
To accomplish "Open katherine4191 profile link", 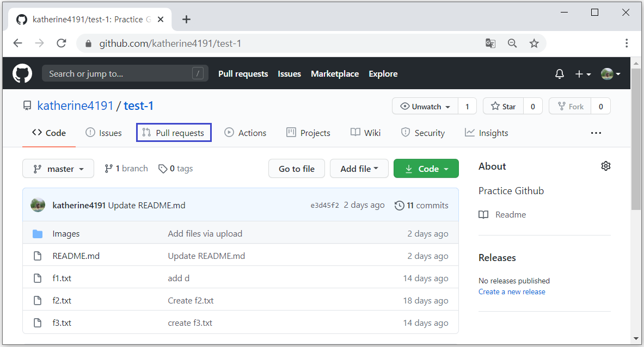I will [75, 106].
